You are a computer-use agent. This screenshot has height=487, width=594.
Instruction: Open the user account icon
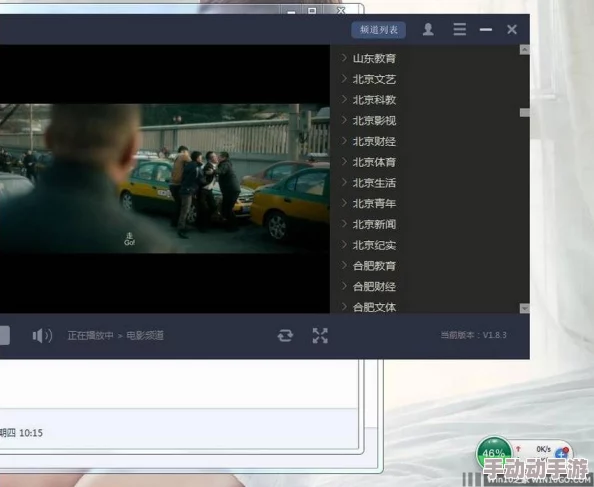[x=428, y=29]
